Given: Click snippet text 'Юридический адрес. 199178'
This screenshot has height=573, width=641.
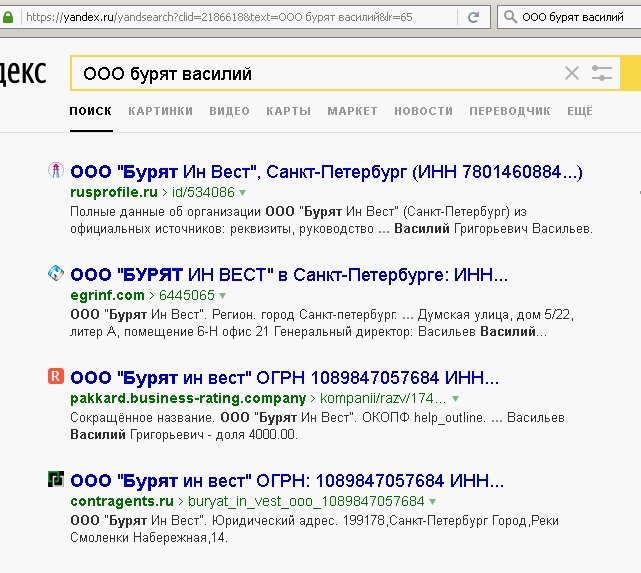Looking at the screenshot, I should pos(298,521).
